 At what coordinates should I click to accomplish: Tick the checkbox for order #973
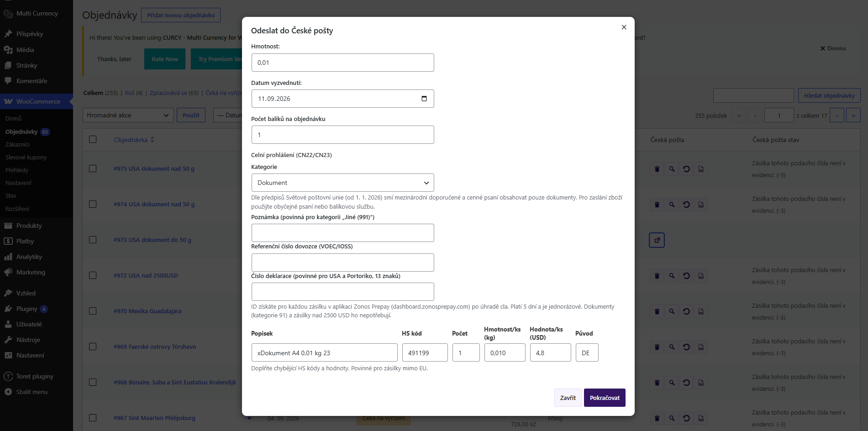point(93,240)
